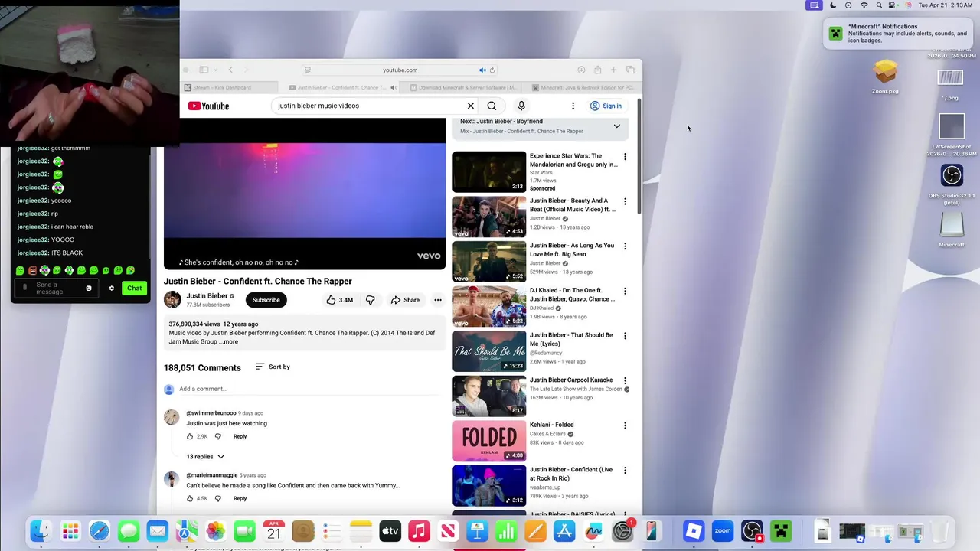Open Safari share menu
Viewport: 980px width, 551px height.
pos(597,70)
